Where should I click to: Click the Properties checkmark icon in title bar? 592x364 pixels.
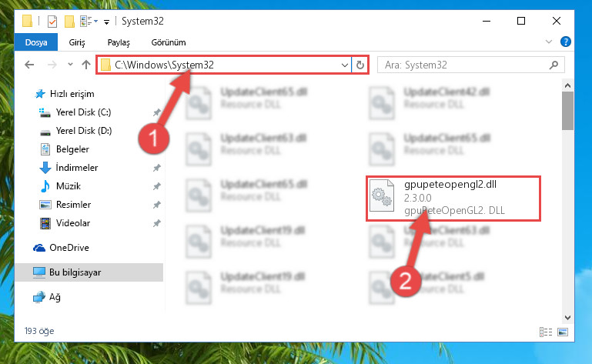(x=52, y=22)
